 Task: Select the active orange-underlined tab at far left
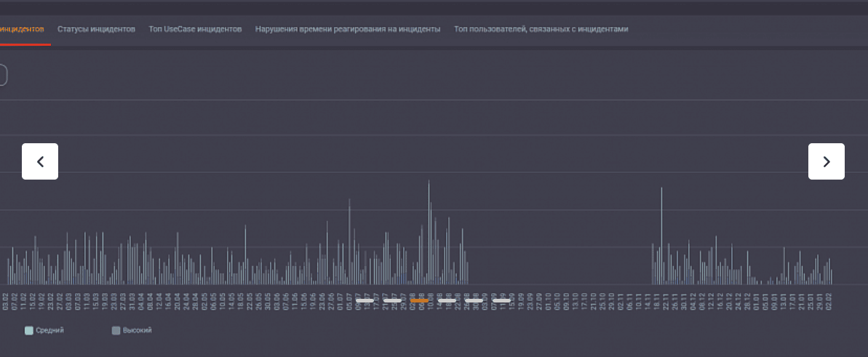click(x=22, y=29)
